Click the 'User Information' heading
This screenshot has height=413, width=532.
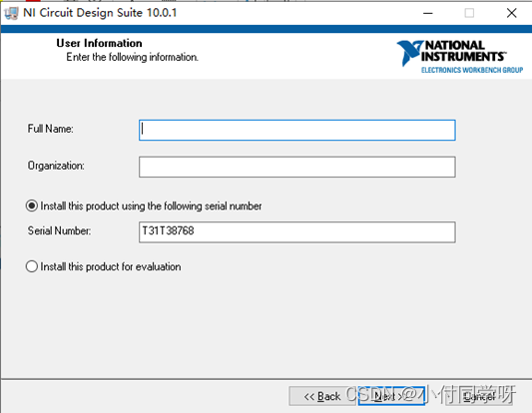[x=99, y=43]
